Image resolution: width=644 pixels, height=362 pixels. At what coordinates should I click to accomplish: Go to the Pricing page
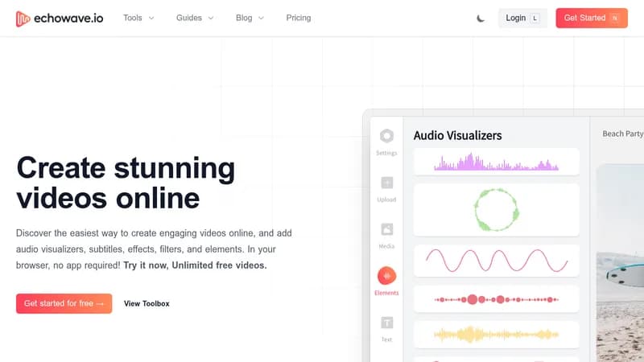[x=299, y=18]
